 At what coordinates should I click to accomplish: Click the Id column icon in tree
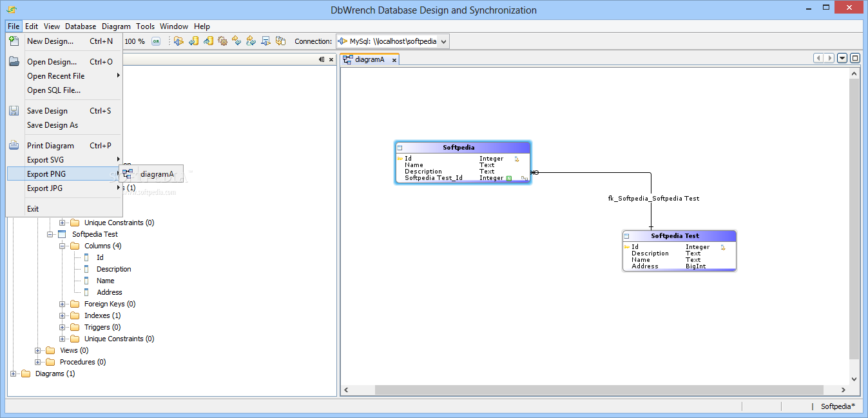tap(86, 257)
